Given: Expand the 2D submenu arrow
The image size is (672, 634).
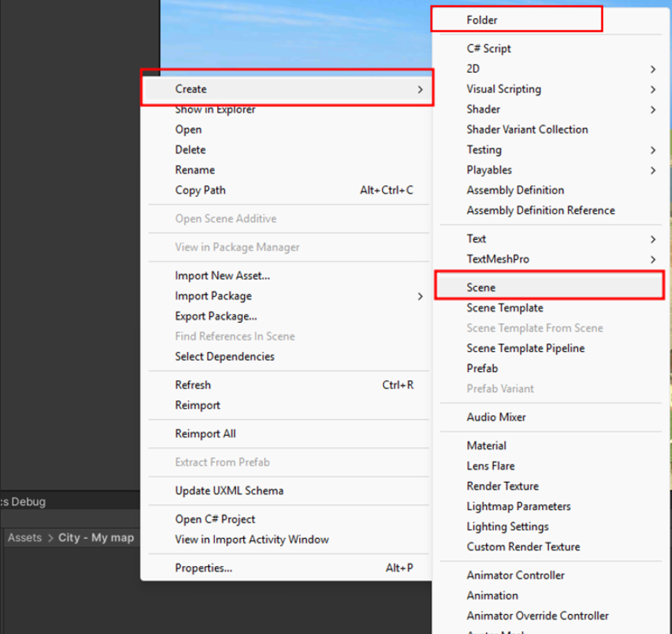Looking at the screenshot, I should click(653, 69).
